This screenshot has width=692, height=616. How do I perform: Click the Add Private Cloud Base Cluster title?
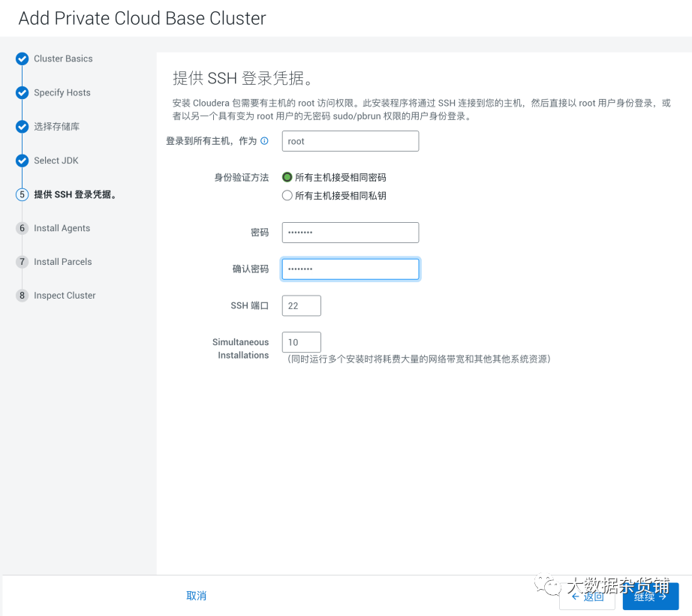tap(142, 19)
